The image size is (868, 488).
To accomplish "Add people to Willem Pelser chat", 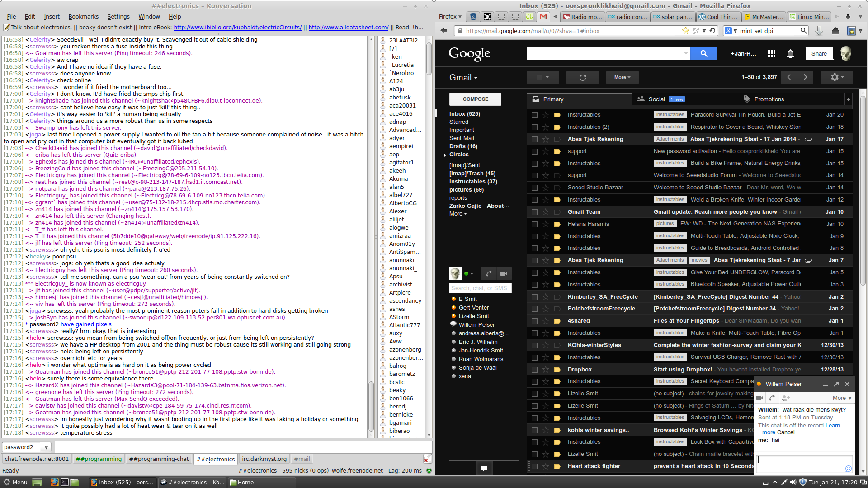I will click(786, 398).
